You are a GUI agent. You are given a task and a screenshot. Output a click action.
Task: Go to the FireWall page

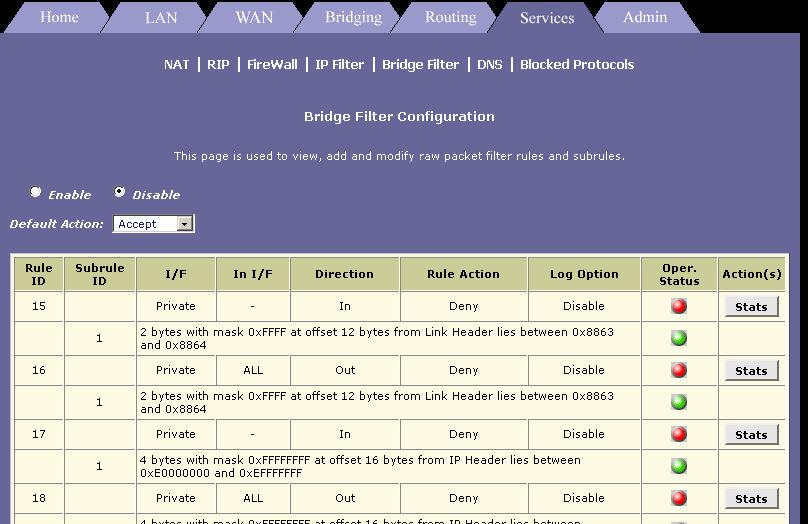tap(272, 64)
